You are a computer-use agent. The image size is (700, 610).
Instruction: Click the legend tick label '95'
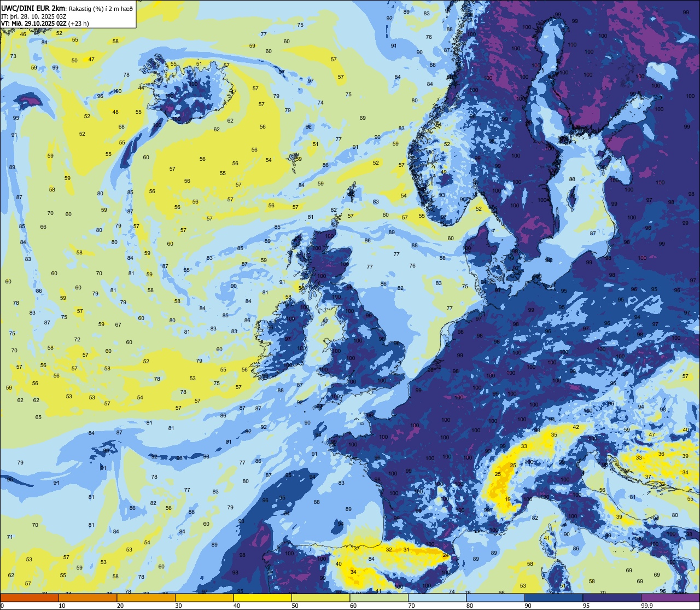coord(586,606)
